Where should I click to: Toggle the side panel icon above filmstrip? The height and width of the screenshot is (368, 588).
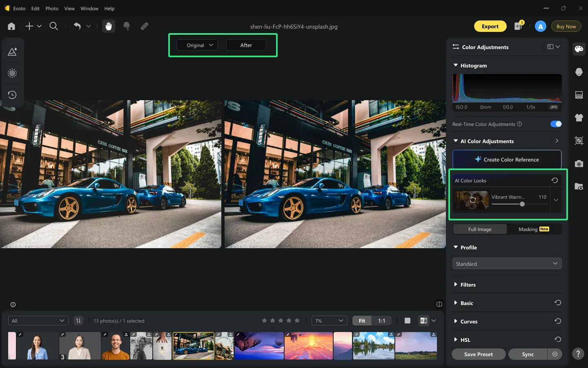(x=439, y=304)
